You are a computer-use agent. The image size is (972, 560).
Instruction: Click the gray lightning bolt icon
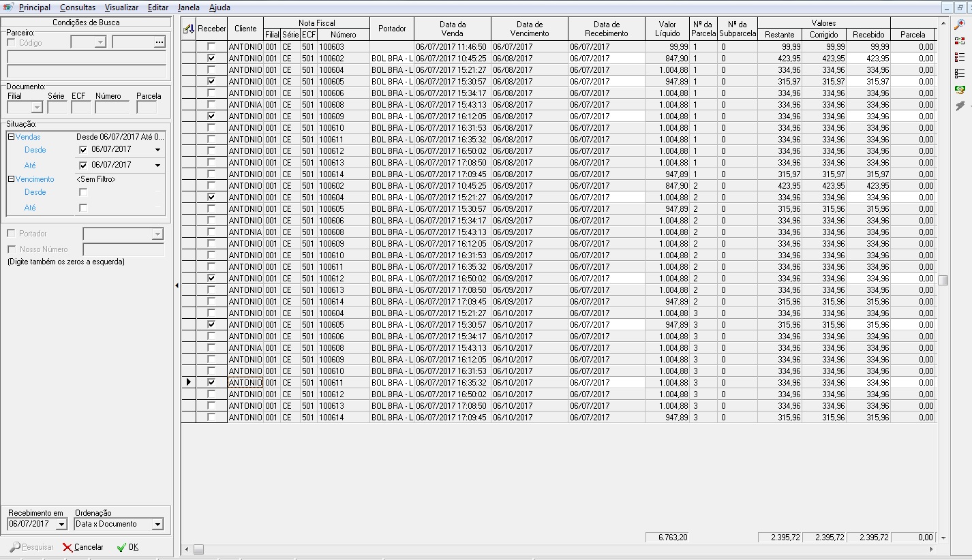point(960,106)
